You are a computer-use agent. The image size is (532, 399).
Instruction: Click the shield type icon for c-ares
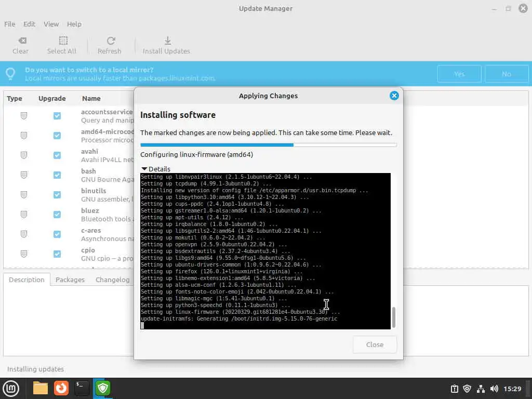(24, 234)
